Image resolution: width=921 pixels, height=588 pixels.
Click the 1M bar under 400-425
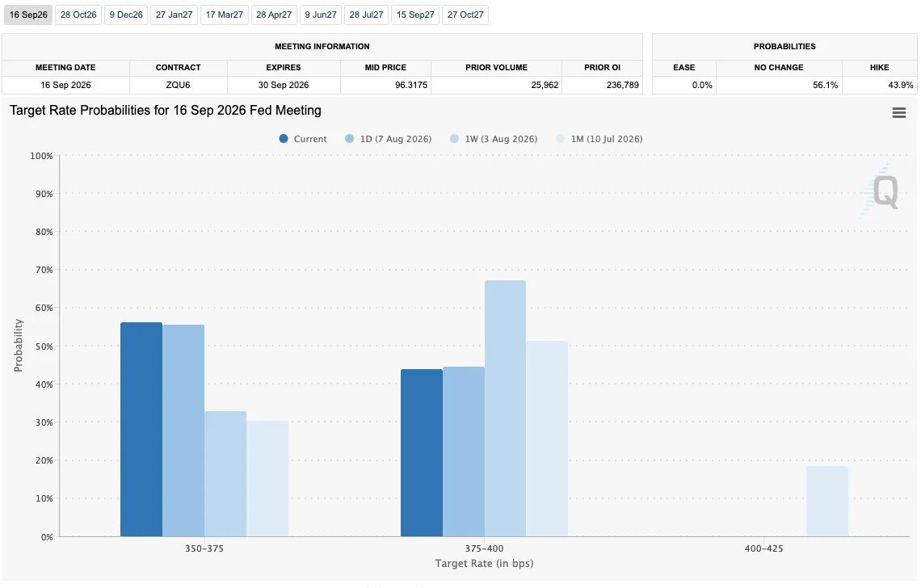click(x=827, y=501)
